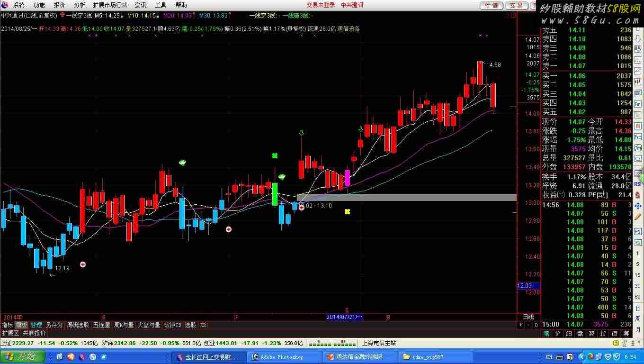Select the 模板 tab below the chart

21,325
